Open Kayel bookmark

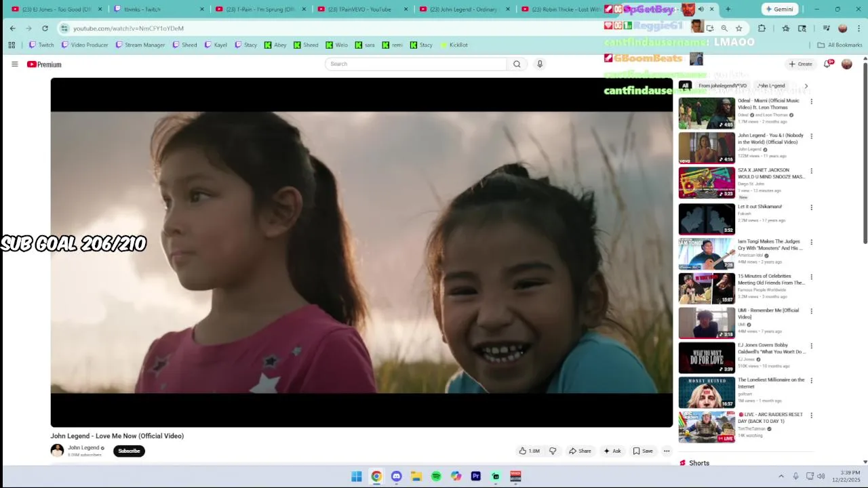click(x=216, y=45)
